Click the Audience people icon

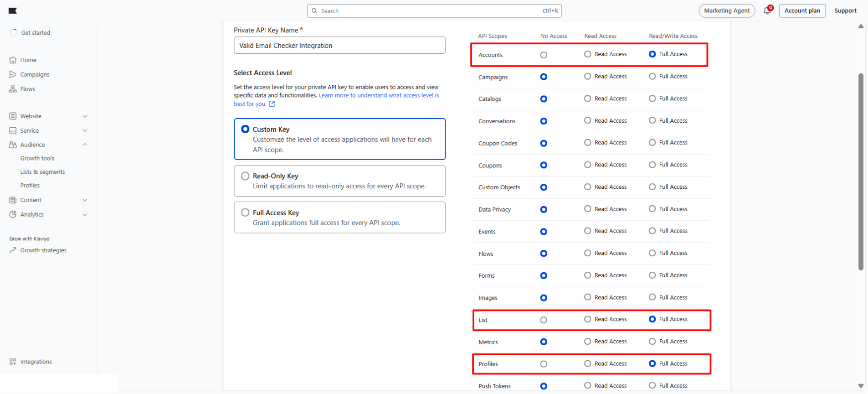13,145
